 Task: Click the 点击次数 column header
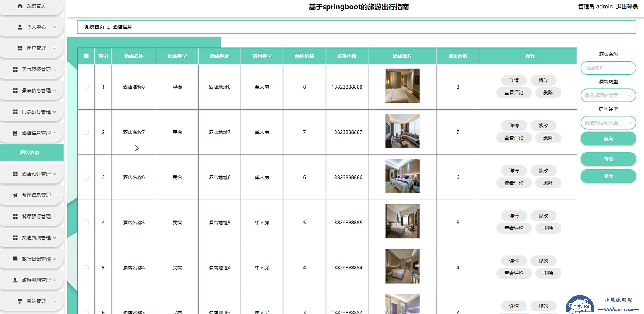point(458,56)
